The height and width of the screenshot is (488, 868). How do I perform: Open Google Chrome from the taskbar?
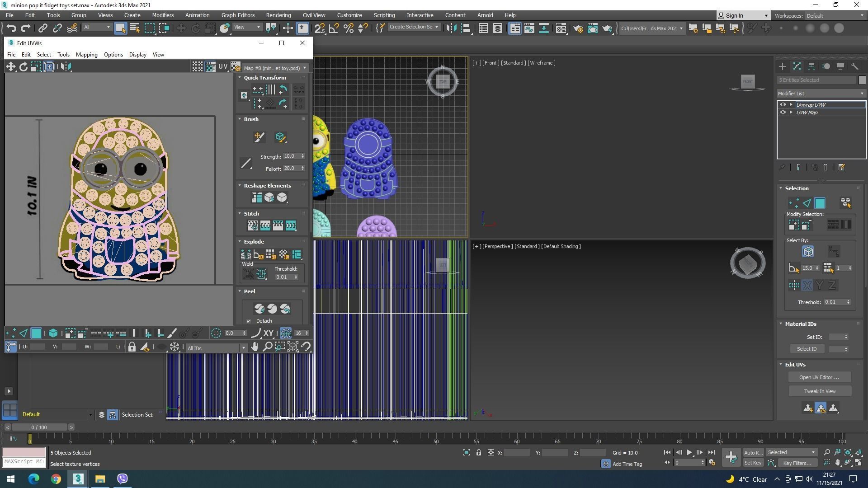coord(56,479)
